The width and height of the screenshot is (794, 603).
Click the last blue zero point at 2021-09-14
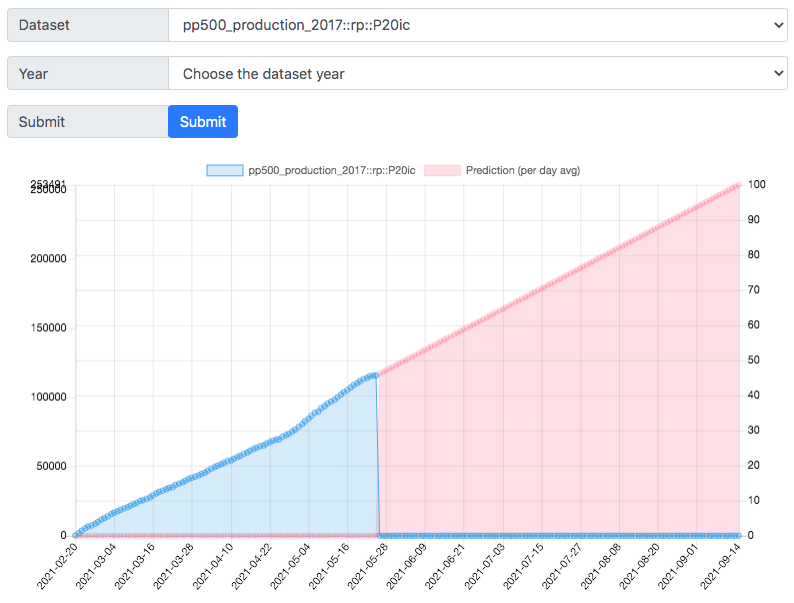click(x=739, y=536)
